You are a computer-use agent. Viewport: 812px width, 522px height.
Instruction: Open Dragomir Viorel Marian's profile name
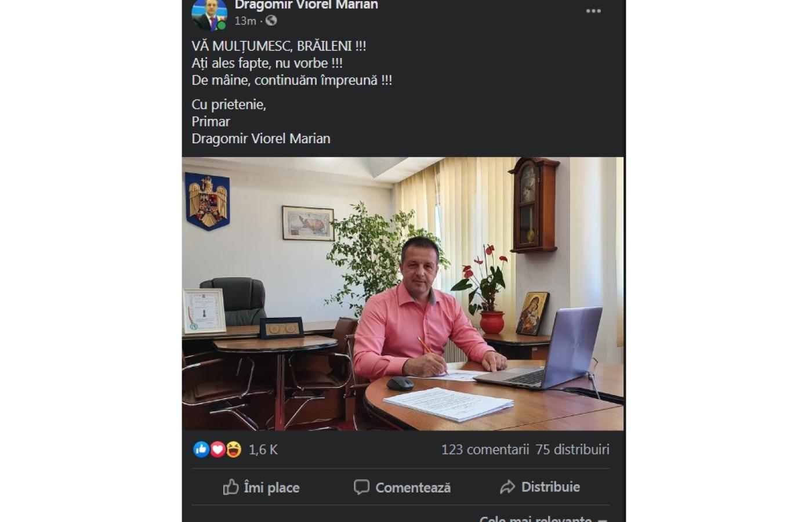[306, 5]
